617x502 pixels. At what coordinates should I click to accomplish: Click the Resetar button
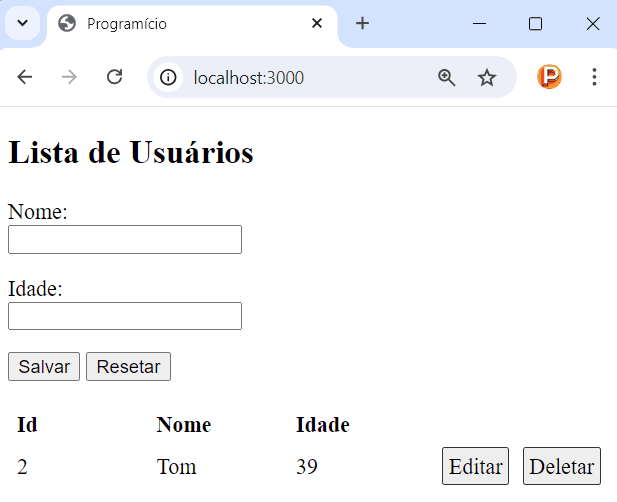[128, 367]
